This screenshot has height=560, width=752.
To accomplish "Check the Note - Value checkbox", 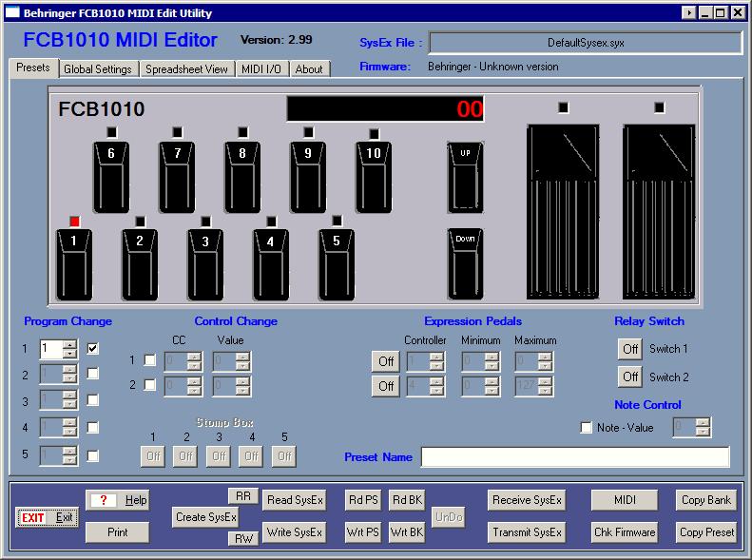I will pyautogui.click(x=586, y=427).
